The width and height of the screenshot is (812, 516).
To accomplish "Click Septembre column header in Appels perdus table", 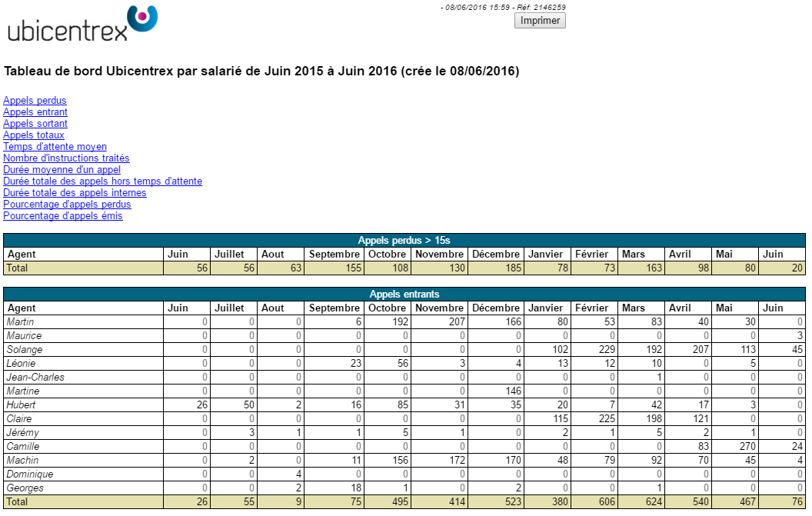I will click(x=334, y=255).
